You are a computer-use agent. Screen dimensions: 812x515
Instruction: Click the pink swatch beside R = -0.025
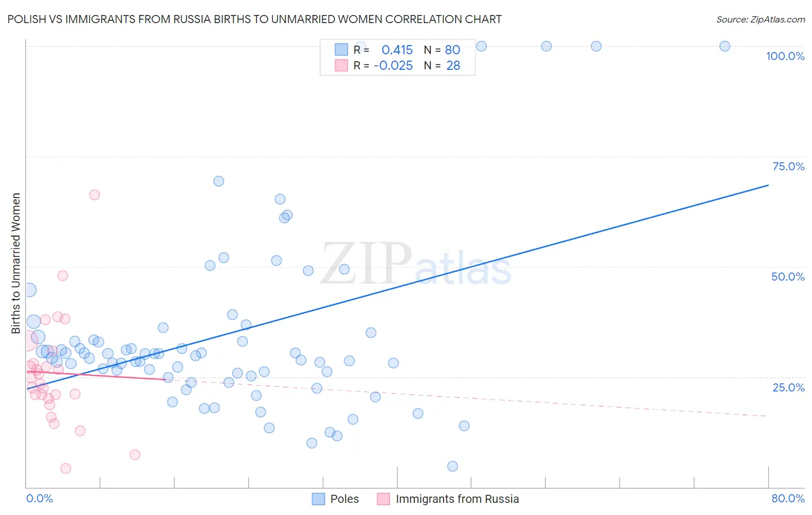pyautogui.click(x=341, y=65)
